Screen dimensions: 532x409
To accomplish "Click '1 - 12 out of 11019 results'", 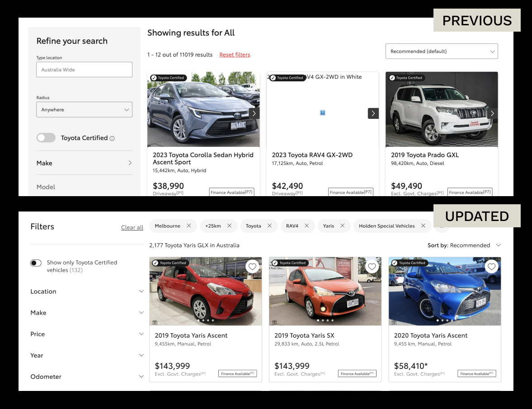I will [180, 55].
